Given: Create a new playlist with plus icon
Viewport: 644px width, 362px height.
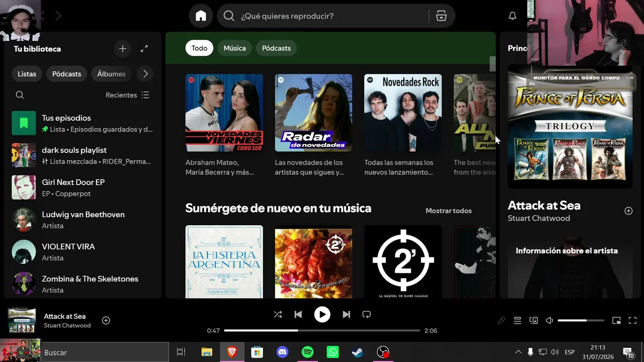Looking at the screenshot, I should tap(123, 49).
